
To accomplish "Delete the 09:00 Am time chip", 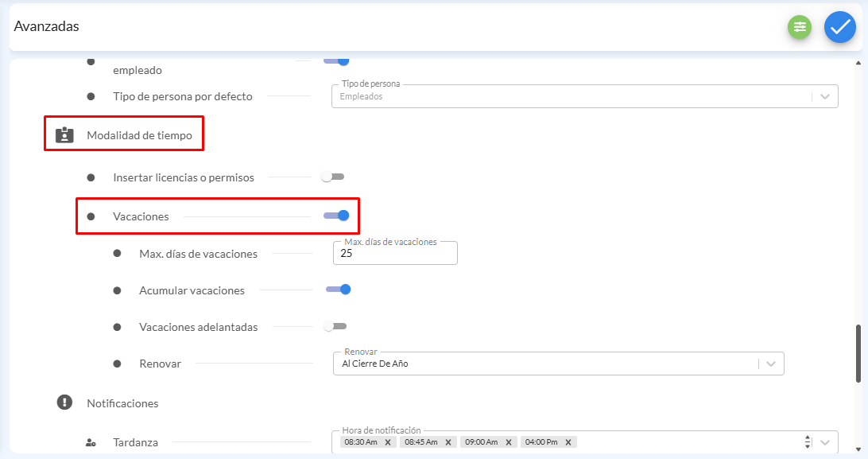I will tap(509, 442).
